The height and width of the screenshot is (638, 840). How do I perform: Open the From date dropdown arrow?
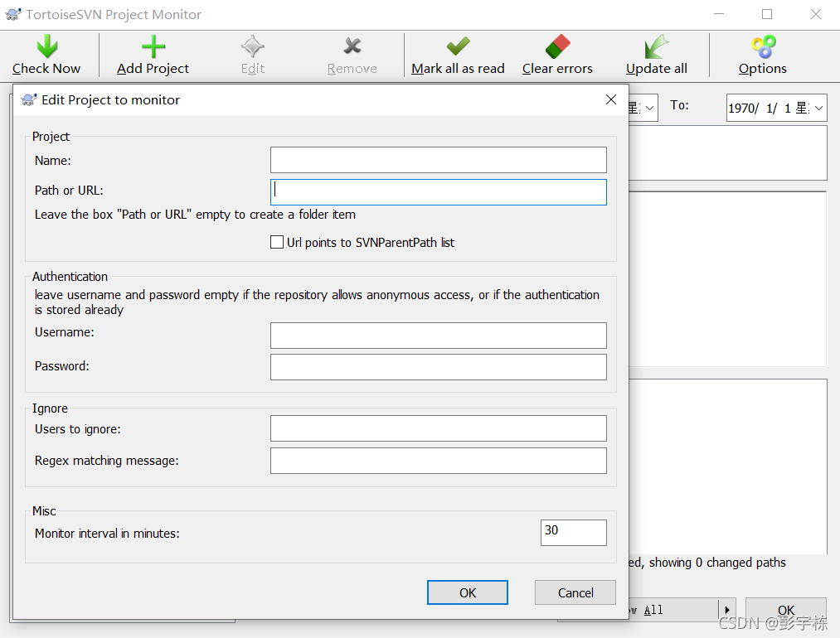(x=650, y=108)
